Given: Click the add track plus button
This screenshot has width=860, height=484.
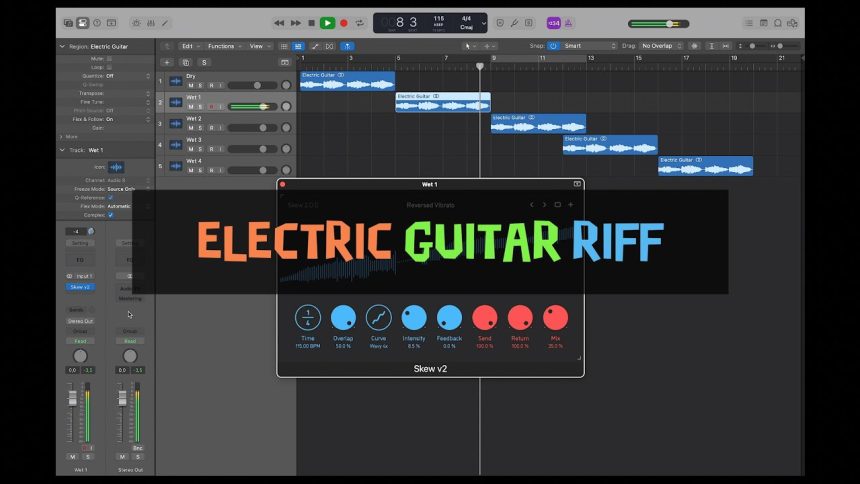Looking at the screenshot, I should [168, 62].
